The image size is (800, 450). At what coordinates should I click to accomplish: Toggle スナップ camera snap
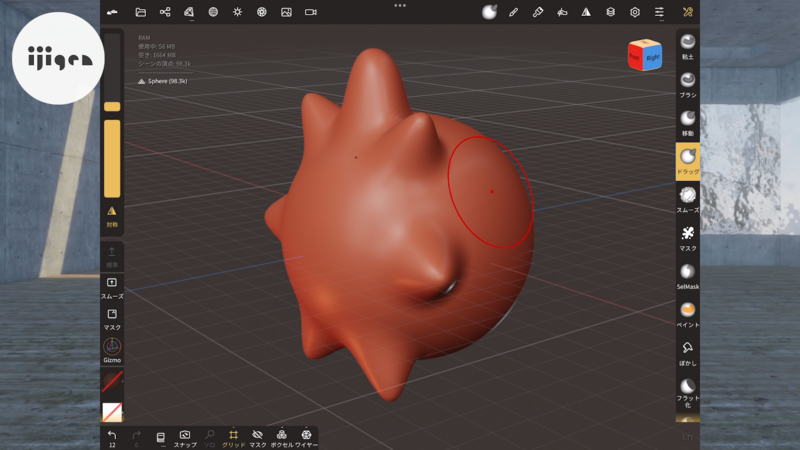185,438
